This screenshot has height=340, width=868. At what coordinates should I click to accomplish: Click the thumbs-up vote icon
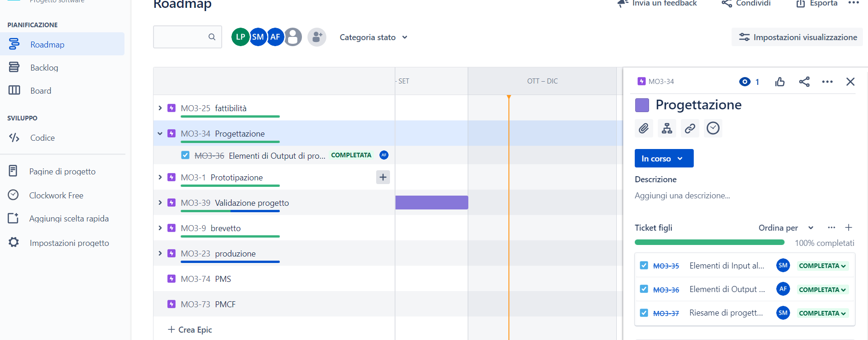(780, 82)
